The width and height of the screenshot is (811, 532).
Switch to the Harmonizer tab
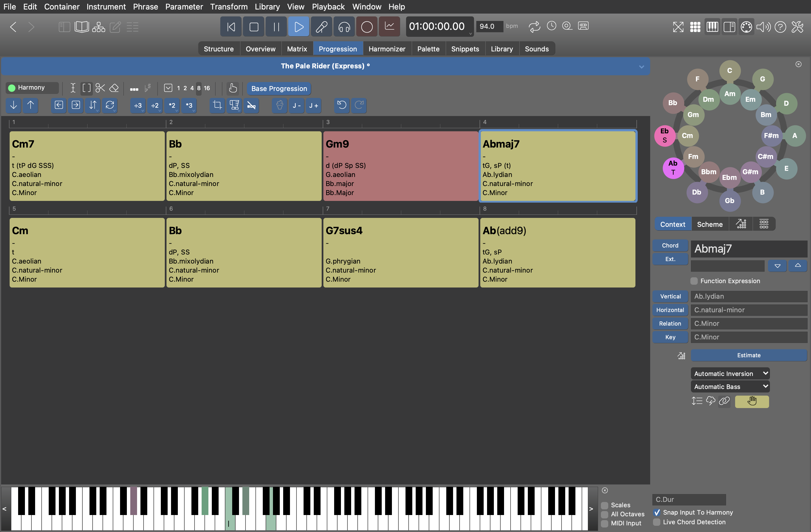(387, 49)
